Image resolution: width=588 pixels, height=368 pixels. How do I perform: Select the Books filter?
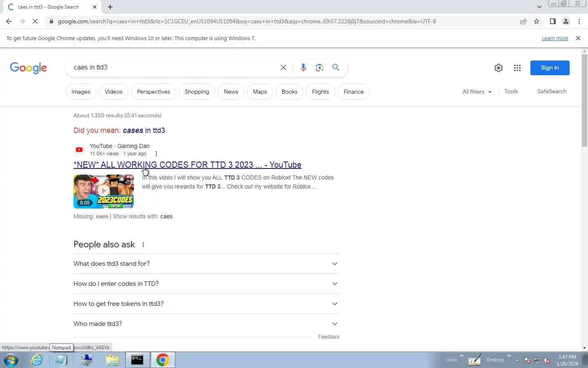(x=290, y=92)
